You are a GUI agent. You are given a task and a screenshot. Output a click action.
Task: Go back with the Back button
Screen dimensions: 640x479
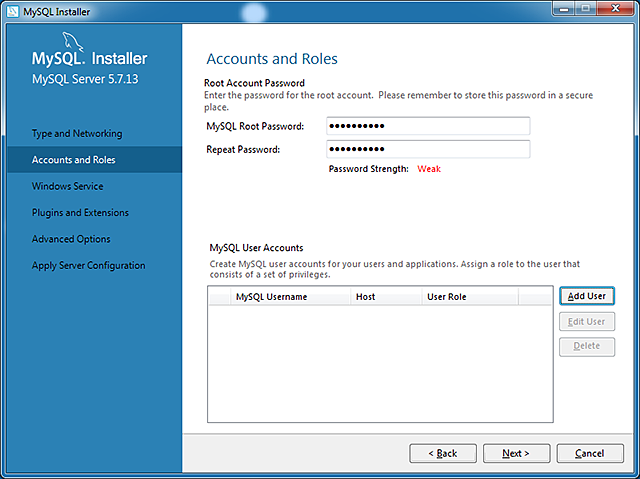[x=443, y=453]
